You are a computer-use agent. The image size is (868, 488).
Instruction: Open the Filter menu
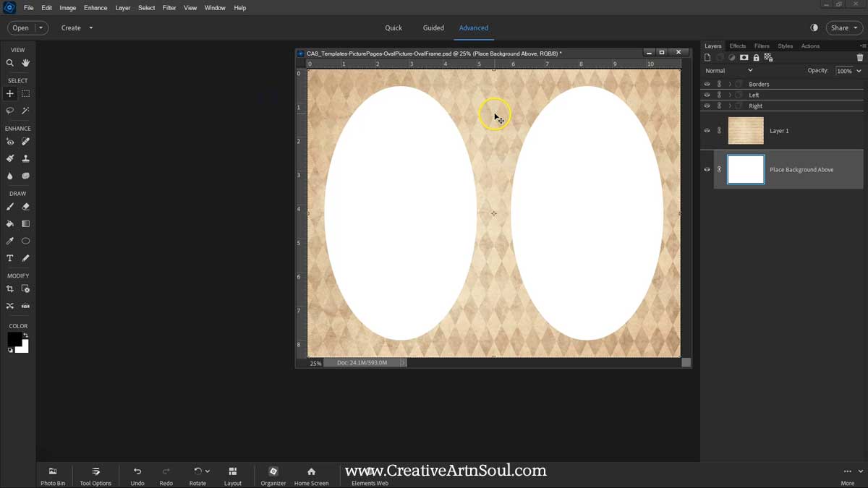(x=169, y=8)
